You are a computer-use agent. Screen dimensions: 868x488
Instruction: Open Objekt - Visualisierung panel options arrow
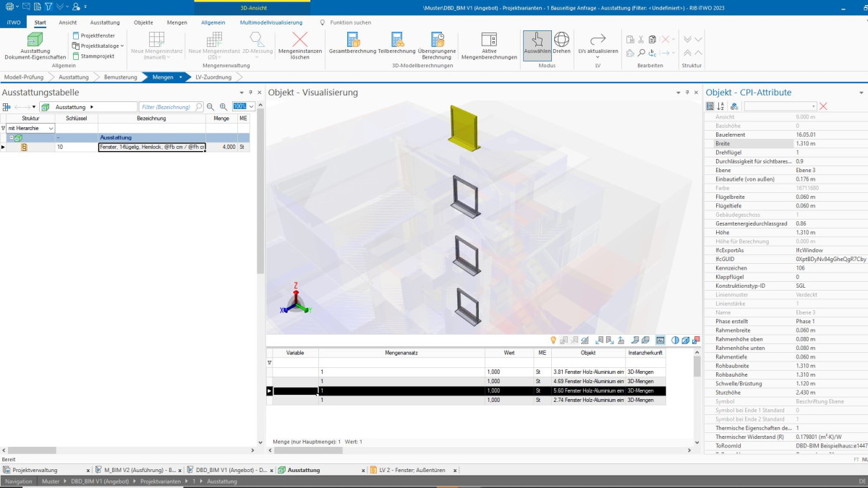coord(678,93)
